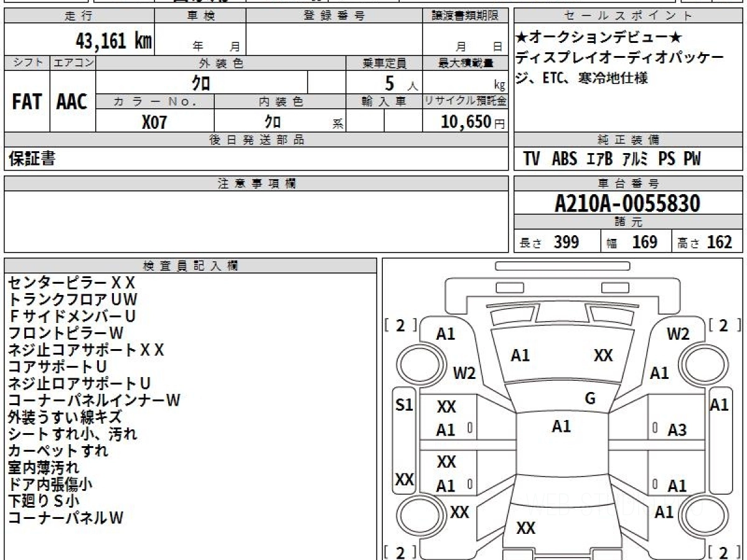Click the 下廻りS小 note line

[x=44, y=501]
